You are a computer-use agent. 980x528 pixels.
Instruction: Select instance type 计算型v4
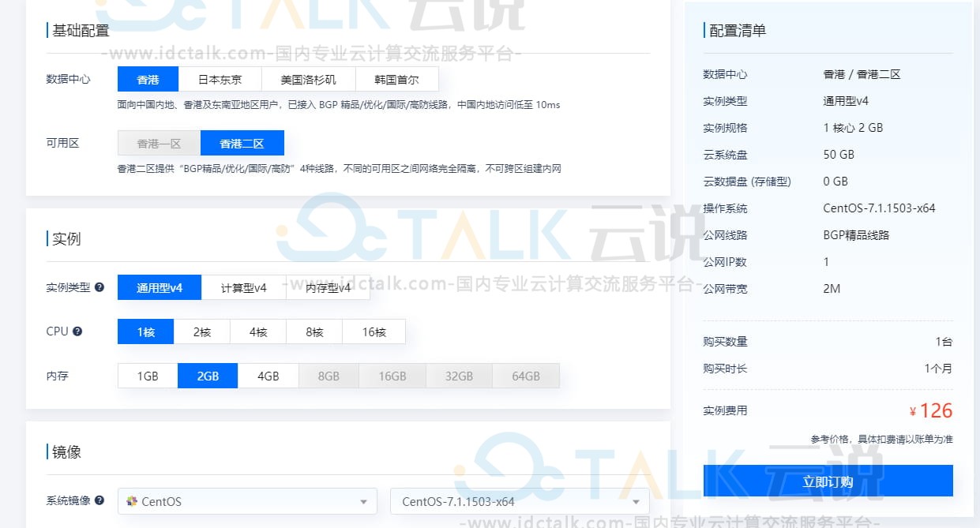click(243, 287)
